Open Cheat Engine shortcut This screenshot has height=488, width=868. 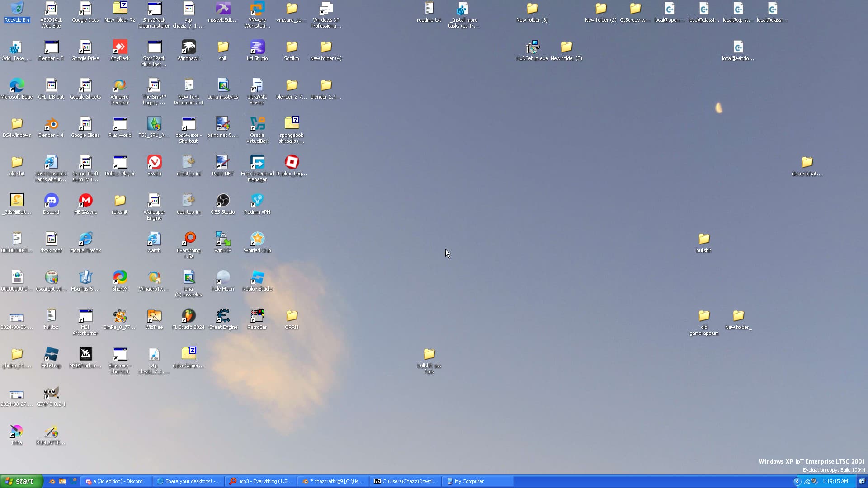coord(223,319)
